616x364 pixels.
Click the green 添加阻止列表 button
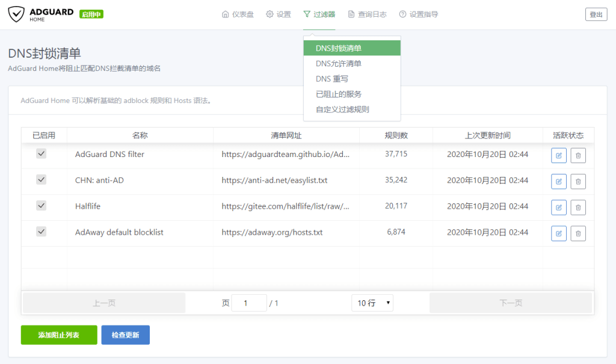58,335
